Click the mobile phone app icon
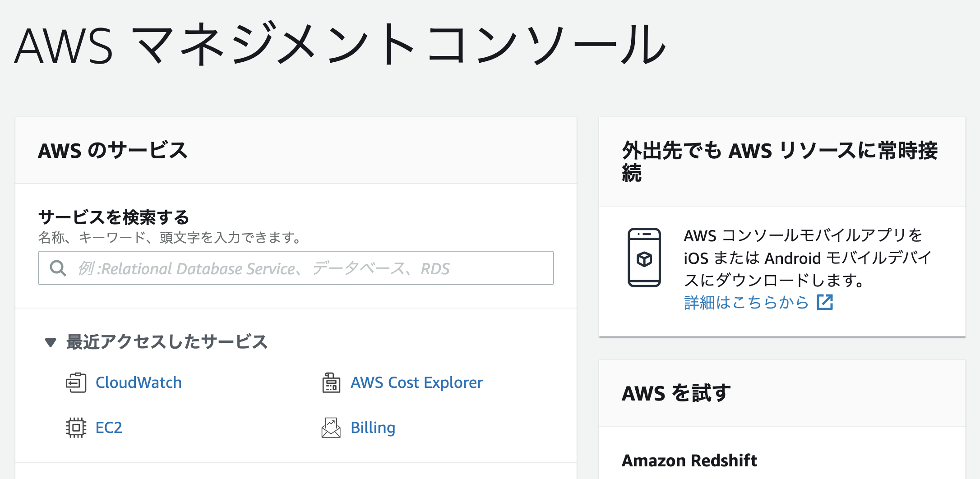Screen dimensions: 980x479 click(x=644, y=258)
